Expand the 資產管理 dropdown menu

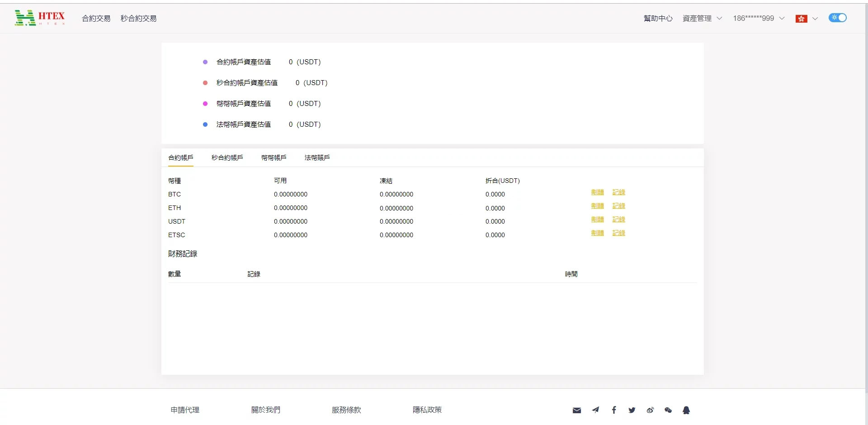click(x=702, y=19)
